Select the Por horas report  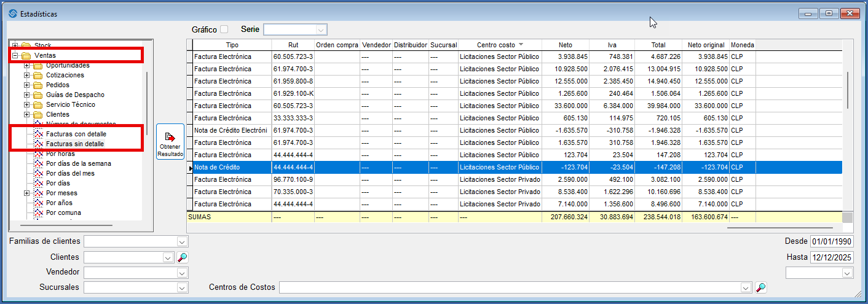60,154
